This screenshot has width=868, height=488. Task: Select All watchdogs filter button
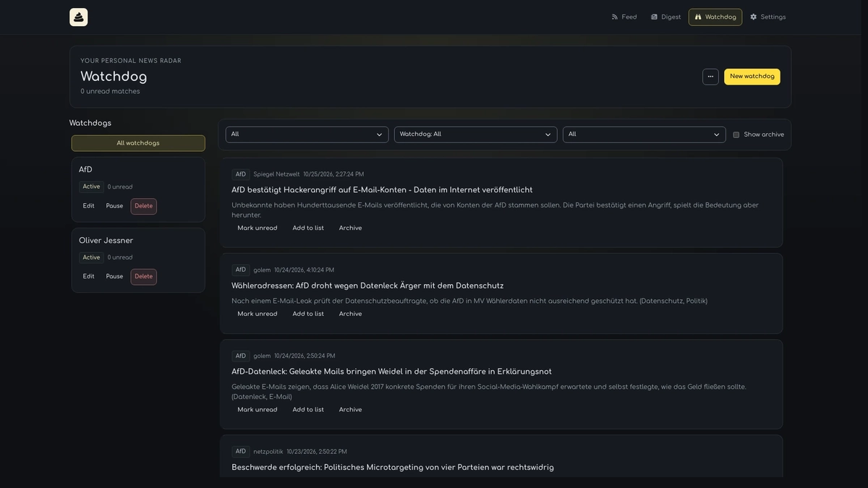tap(138, 143)
